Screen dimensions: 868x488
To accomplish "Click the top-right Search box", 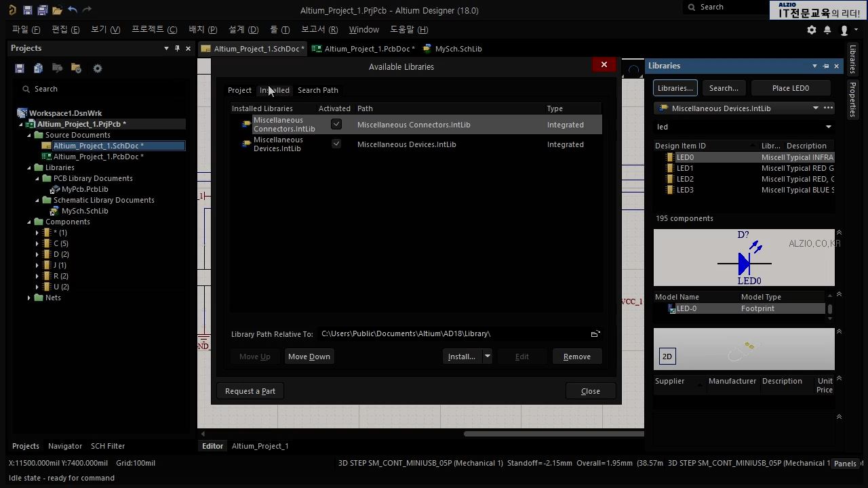I will (x=726, y=7).
